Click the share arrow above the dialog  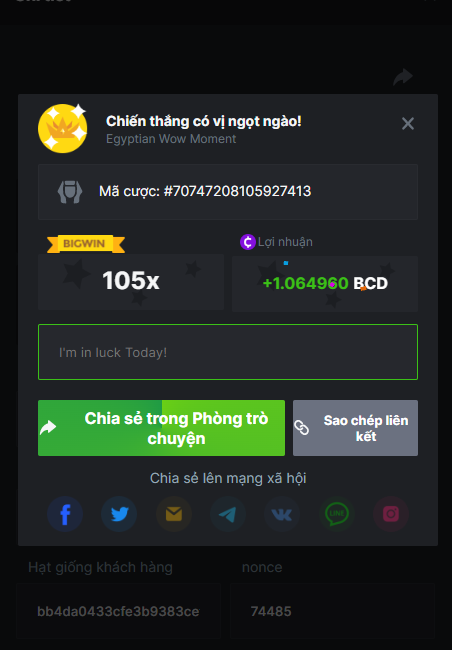coord(403,77)
